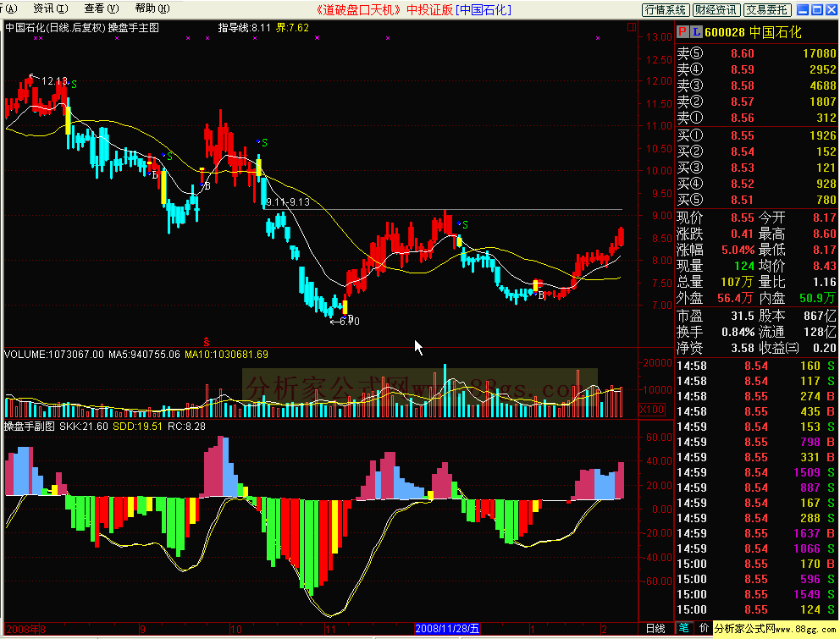Click the 9.11-9.13 gap annotation
The image size is (840, 639).
pos(288,202)
